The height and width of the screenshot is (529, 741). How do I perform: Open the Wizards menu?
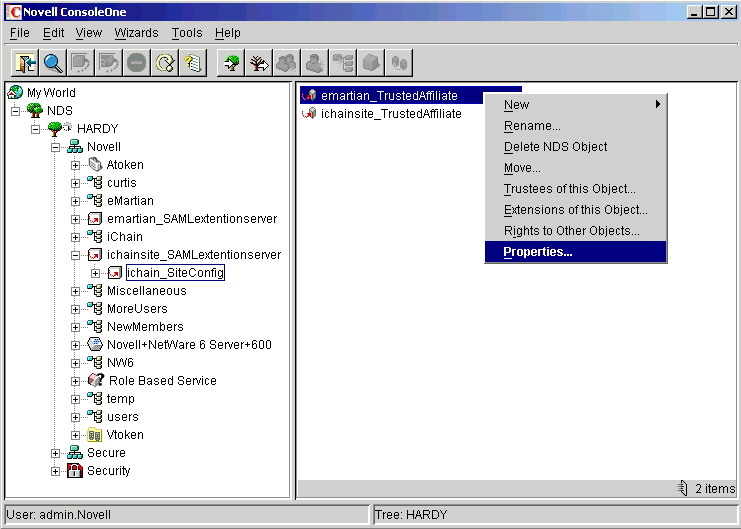(137, 33)
